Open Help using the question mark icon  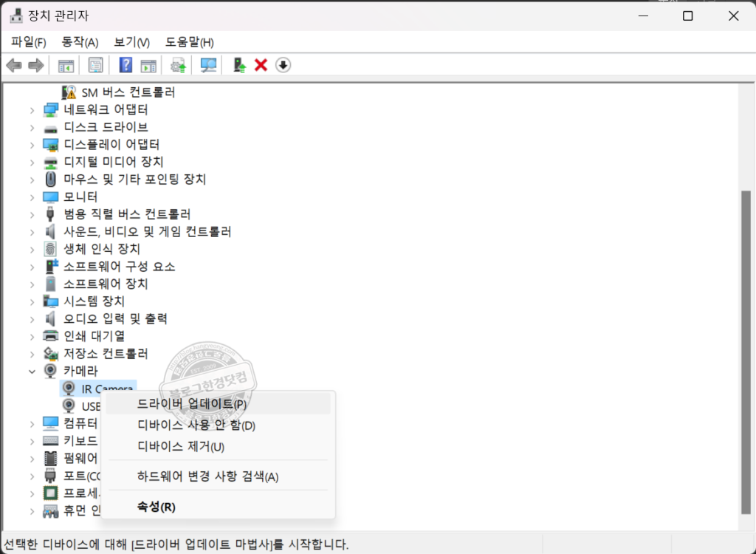[125, 65]
